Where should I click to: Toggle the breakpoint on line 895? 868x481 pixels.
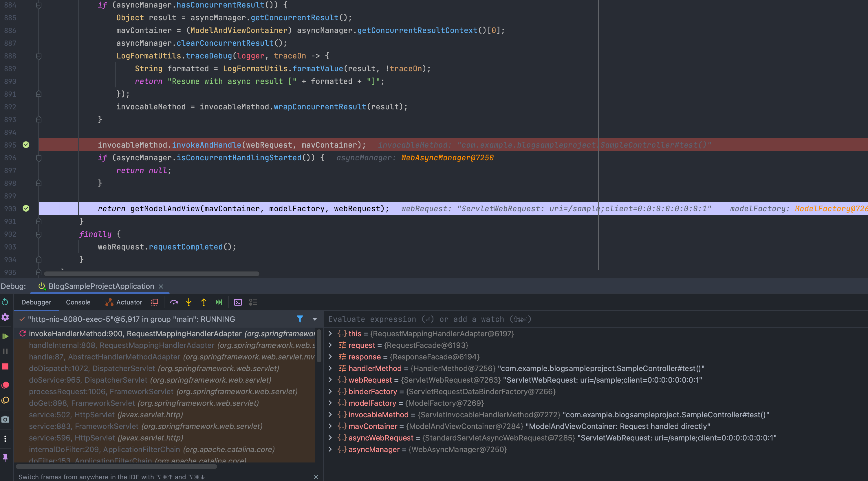26,145
